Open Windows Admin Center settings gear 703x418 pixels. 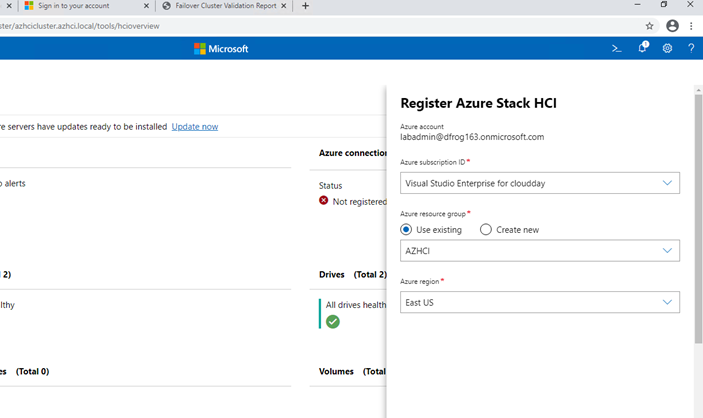[x=667, y=48]
